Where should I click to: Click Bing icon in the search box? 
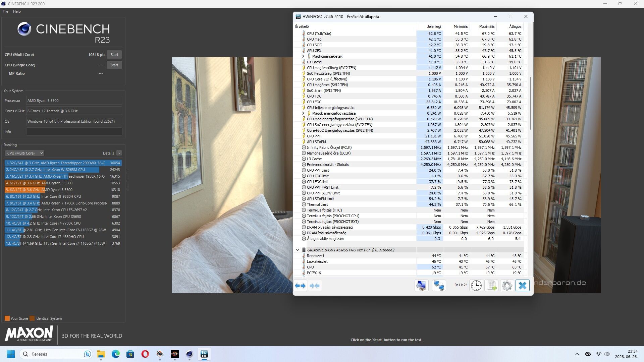coord(87,354)
